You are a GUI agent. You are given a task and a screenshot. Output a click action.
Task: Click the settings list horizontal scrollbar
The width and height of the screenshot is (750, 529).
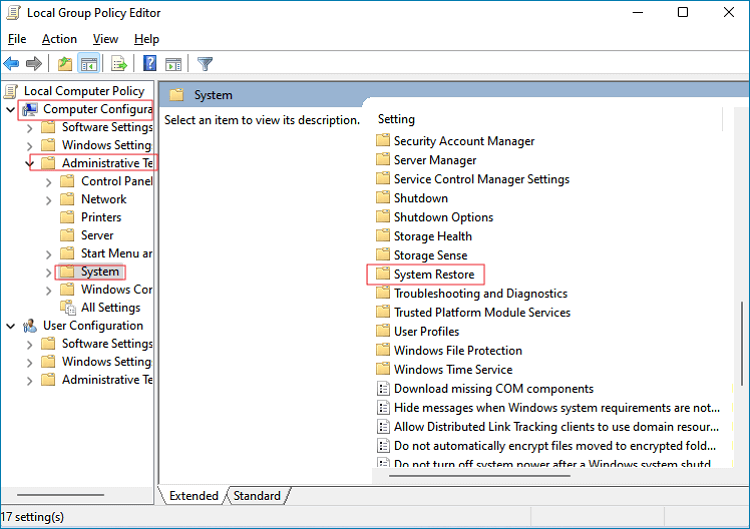[480, 476]
